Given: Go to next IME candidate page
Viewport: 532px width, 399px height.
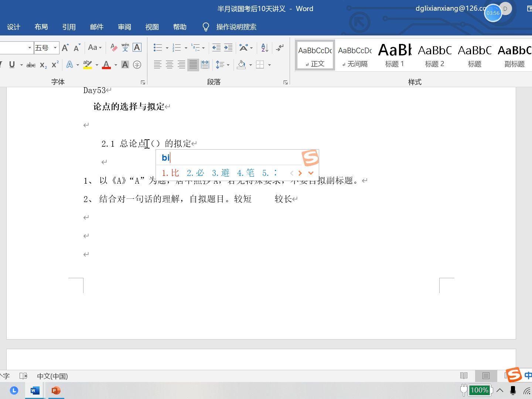Looking at the screenshot, I should click(x=300, y=173).
